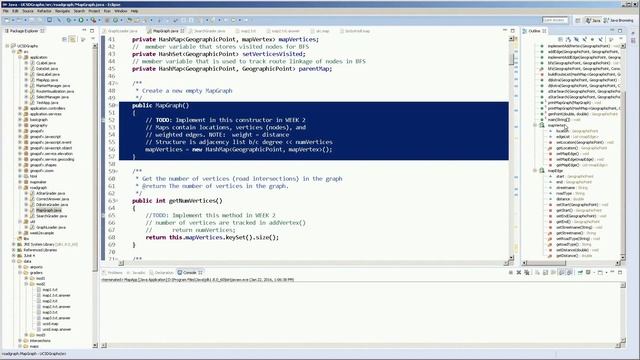This screenshot has height=360, width=640.
Task: Toggle Sort in the Outline toolbar
Action: click(x=569, y=39)
